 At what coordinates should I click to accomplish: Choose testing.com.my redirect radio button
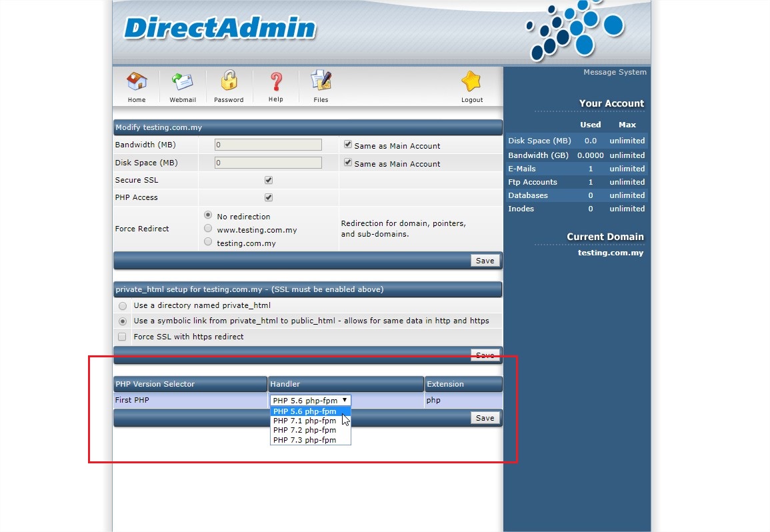pos(208,242)
